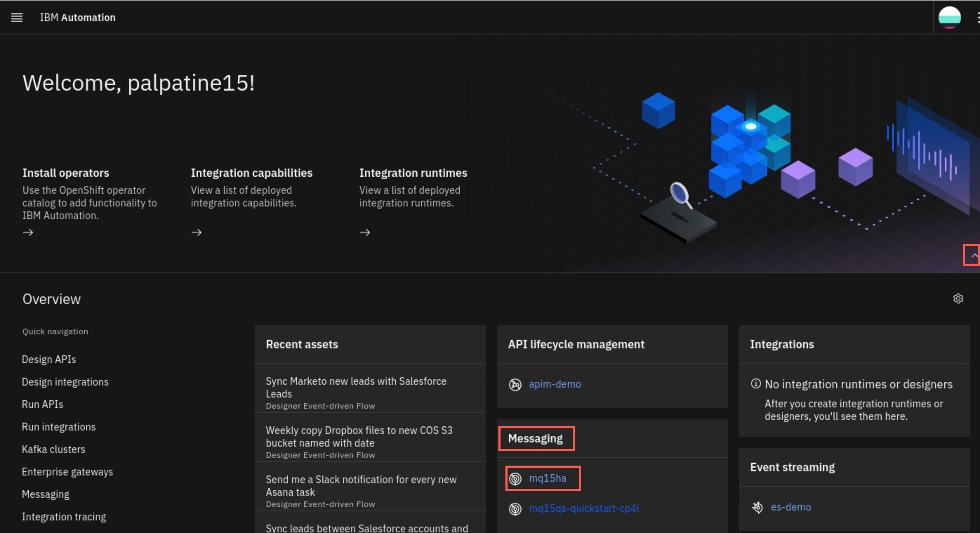Click the Quick navigation label

pos(55,331)
